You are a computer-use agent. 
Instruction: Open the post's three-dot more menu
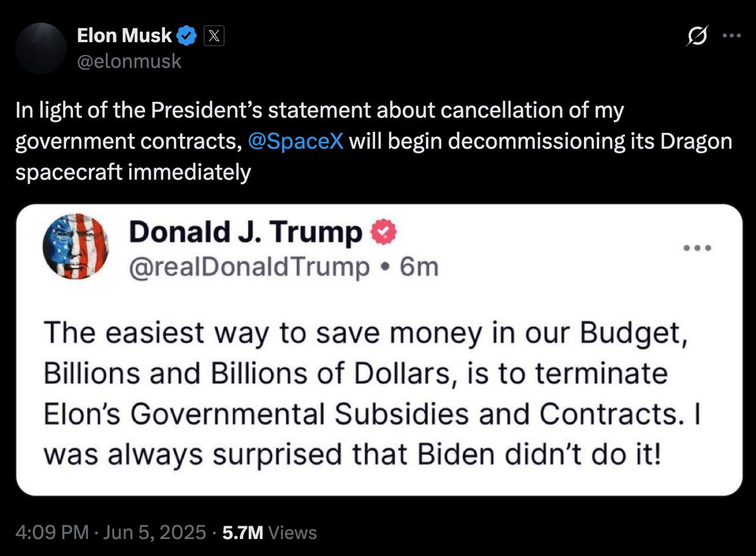tap(732, 35)
